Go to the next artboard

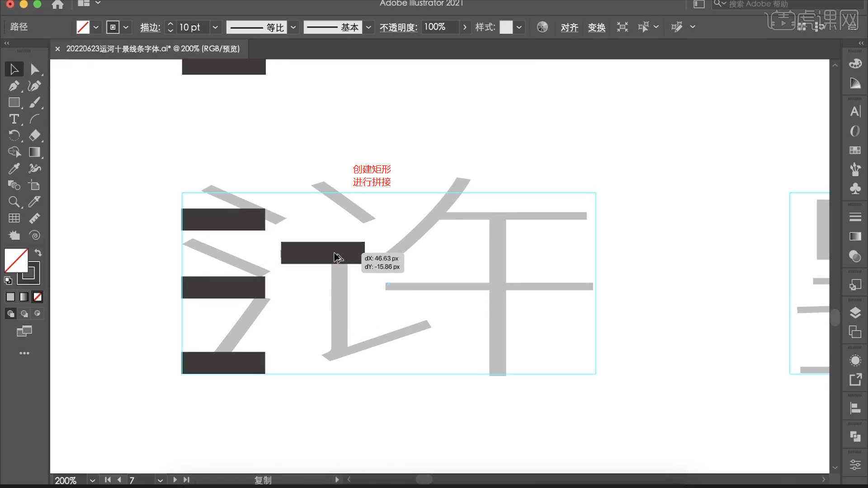[175, 480]
